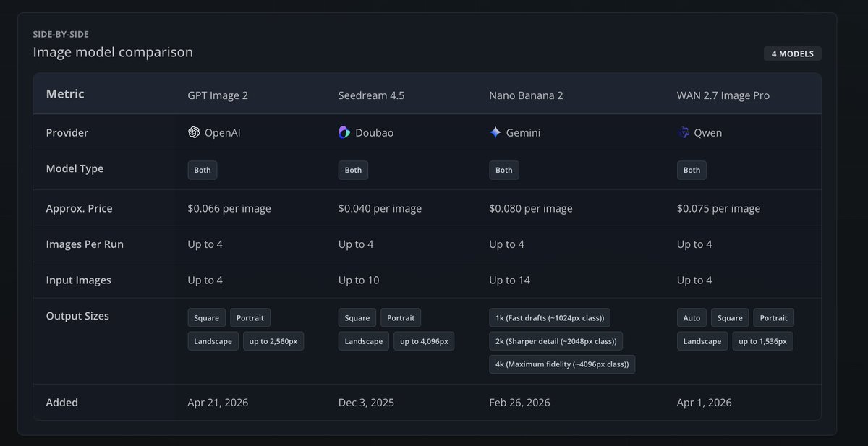Click the Metric column header

(x=65, y=94)
